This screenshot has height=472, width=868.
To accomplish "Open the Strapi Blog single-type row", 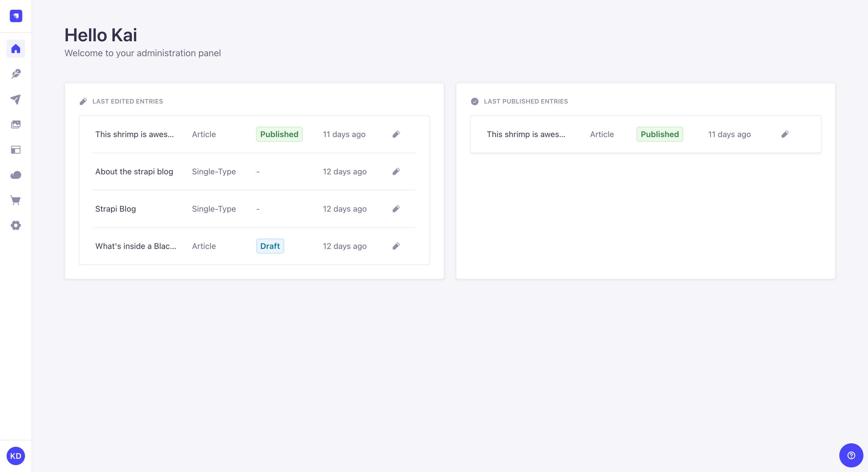I will (x=116, y=209).
